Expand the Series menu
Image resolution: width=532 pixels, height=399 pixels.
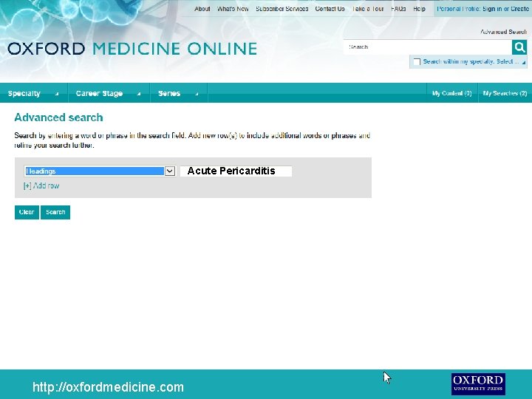tap(179, 93)
